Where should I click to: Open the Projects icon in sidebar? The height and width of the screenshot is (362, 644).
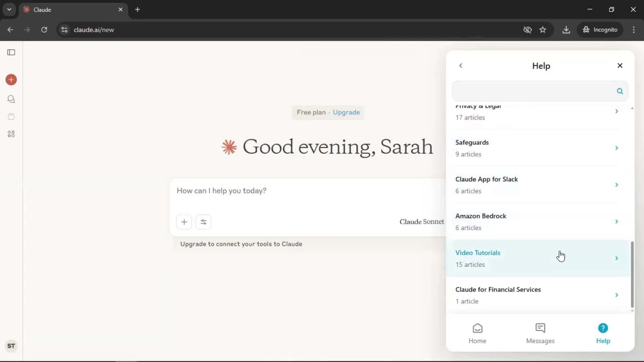tap(11, 116)
